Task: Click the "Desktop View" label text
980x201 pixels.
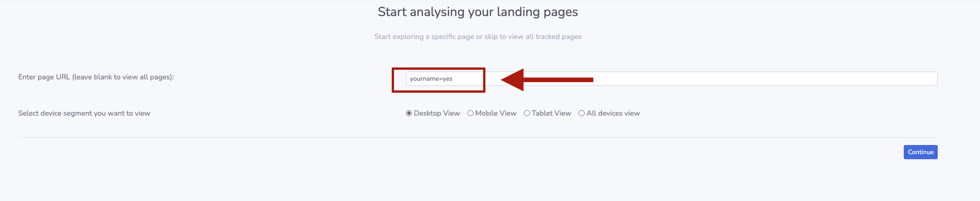Action: [437, 113]
